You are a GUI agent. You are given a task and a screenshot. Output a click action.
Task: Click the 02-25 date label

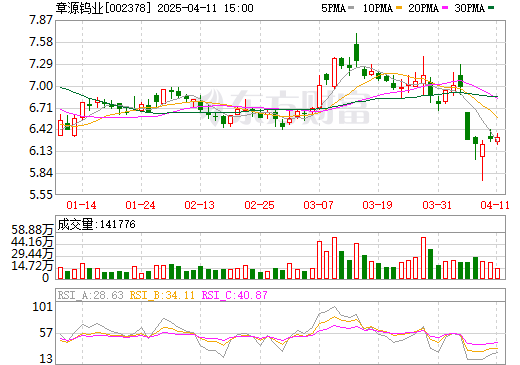pyautogui.click(x=259, y=205)
